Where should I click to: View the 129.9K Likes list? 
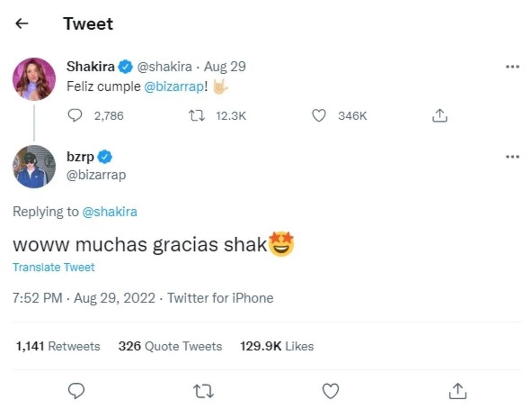277,346
